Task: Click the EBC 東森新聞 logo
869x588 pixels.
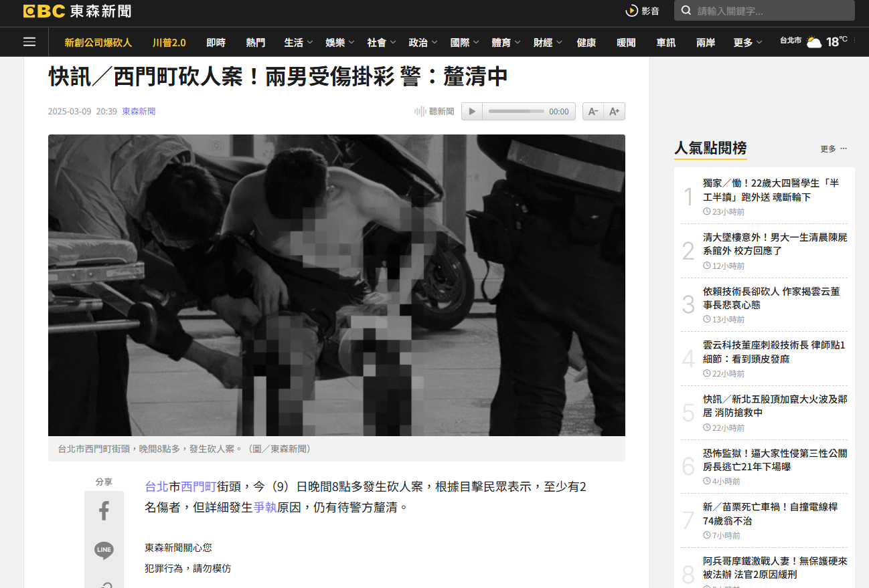Action: pos(77,11)
